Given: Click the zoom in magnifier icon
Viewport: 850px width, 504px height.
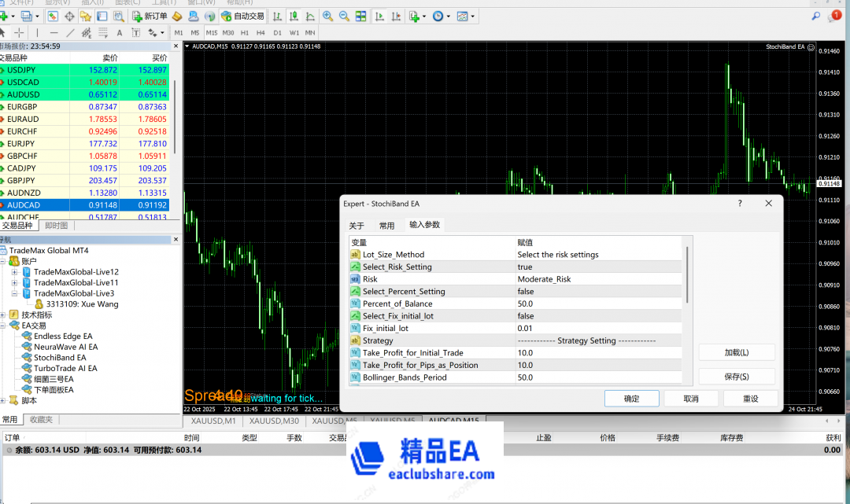Looking at the screenshot, I should click(x=327, y=16).
